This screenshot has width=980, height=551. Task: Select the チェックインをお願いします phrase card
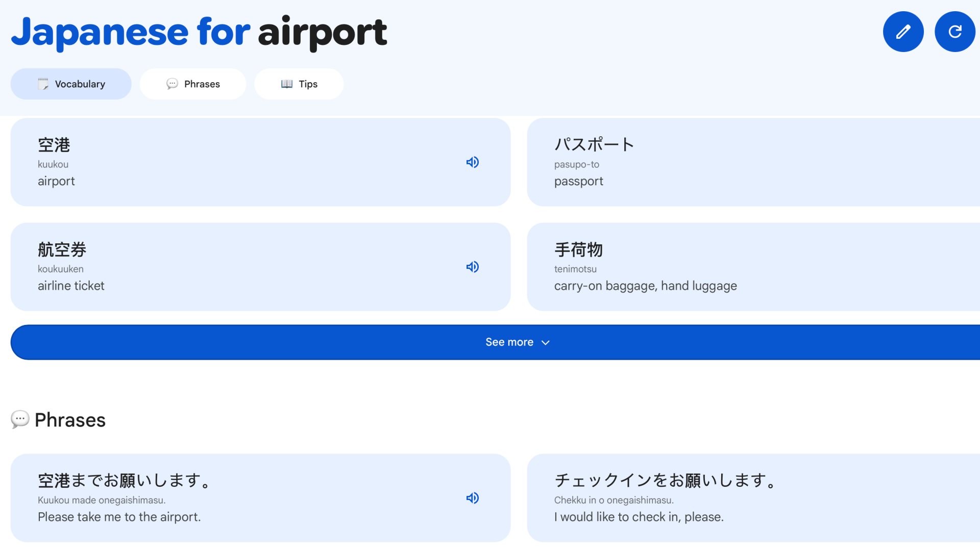click(753, 498)
